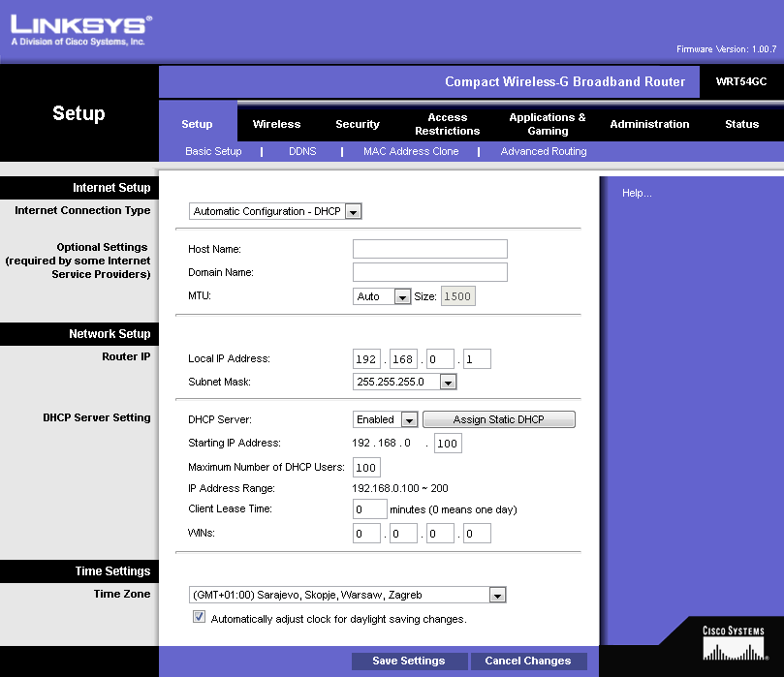
Task: Switch to the Security tab
Action: coord(357,123)
